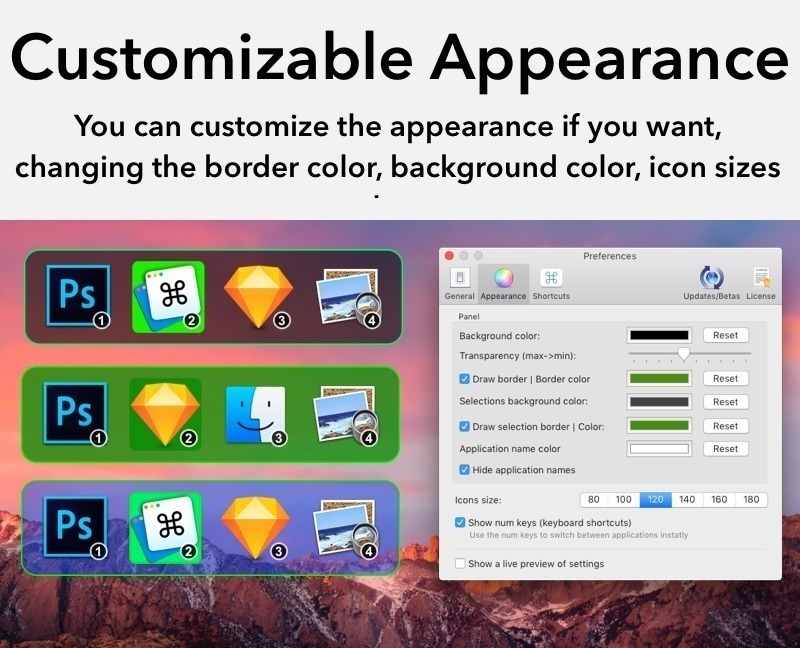800x648 pixels.
Task: Switch to the General tab
Action: point(459,277)
